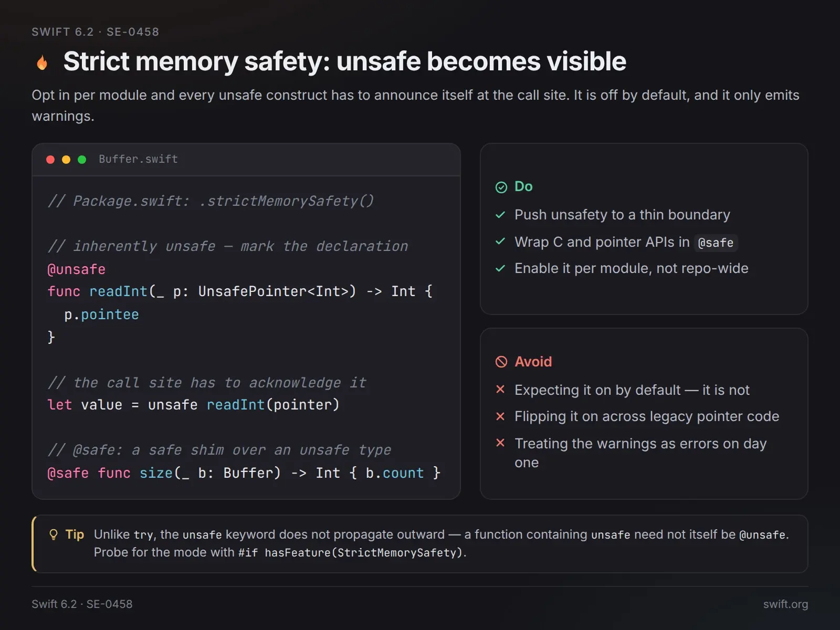Click the Enable it per module, not repo-wide text
The height and width of the screenshot is (630, 840).
pyautogui.click(x=632, y=268)
